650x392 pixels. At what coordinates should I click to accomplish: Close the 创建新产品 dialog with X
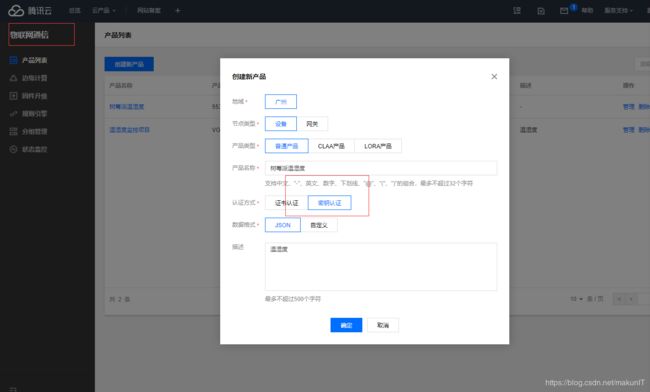click(x=494, y=77)
